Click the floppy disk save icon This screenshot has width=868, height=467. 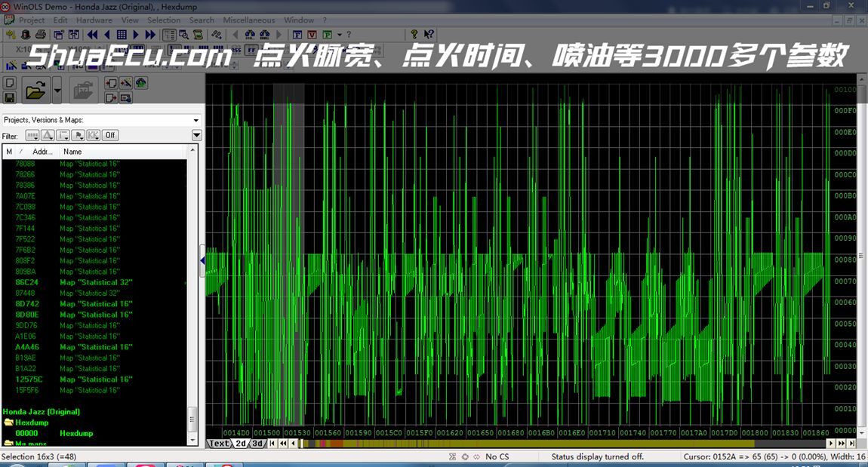(x=10, y=98)
